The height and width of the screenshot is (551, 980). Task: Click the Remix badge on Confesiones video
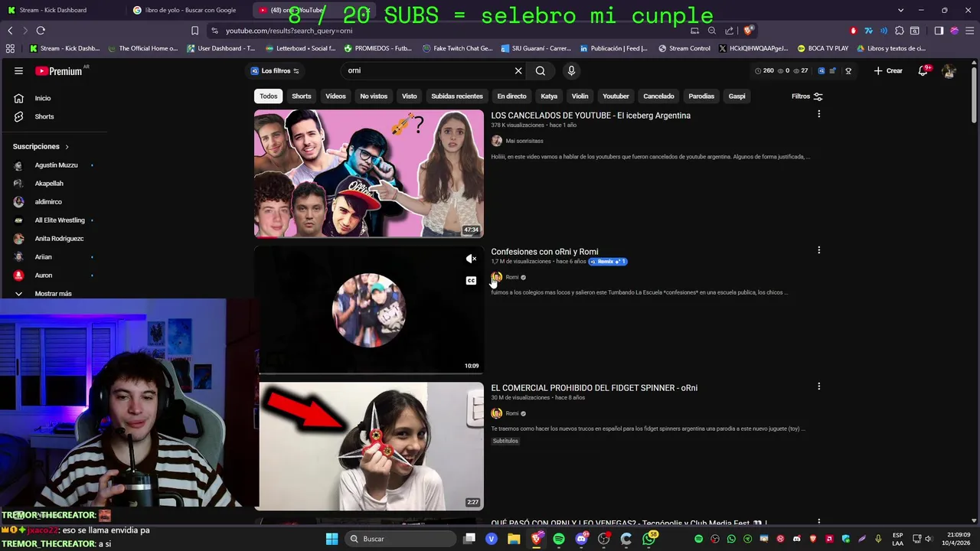point(608,262)
